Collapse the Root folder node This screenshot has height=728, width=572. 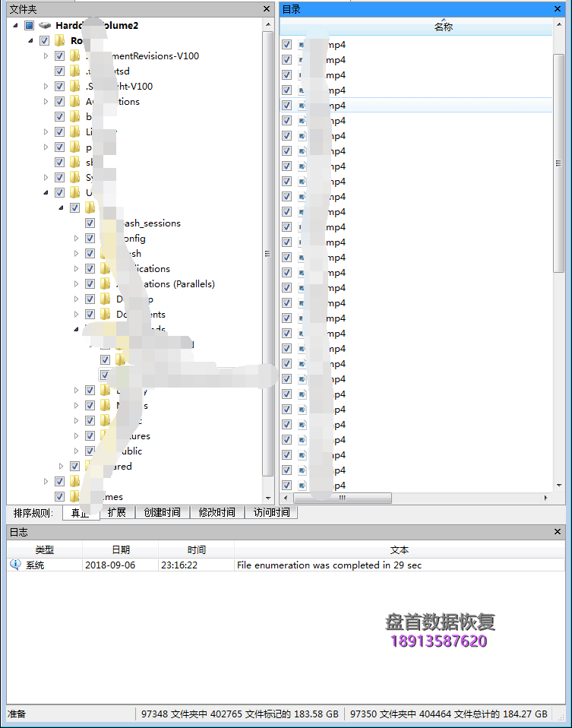coord(30,40)
